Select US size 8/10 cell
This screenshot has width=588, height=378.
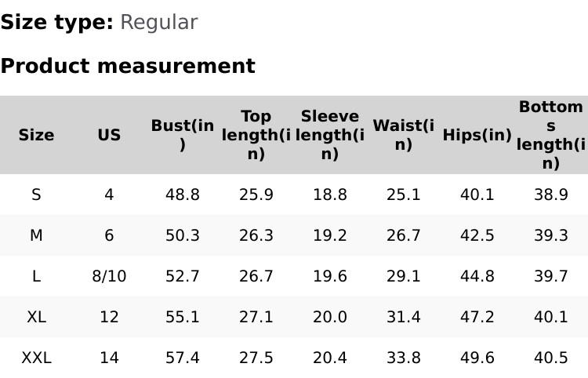(109, 276)
